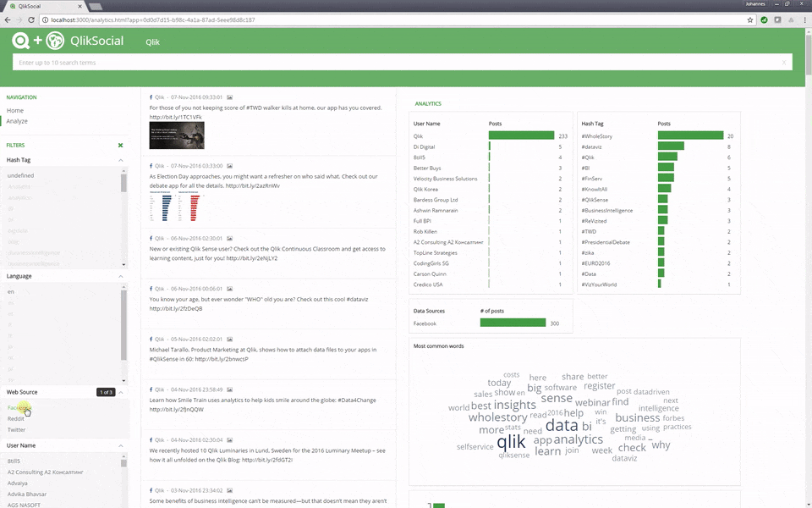
Task: Go to Home in navigation
Action: tap(15, 110)
